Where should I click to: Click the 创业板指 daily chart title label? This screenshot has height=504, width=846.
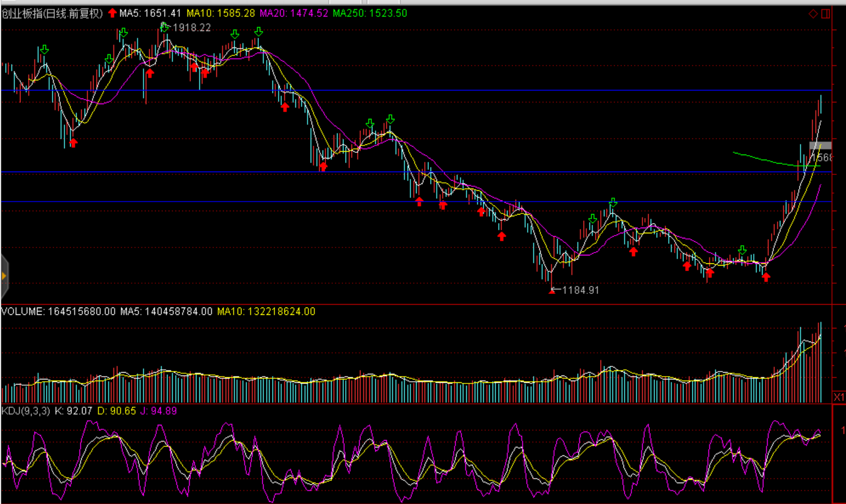point(52,13)
